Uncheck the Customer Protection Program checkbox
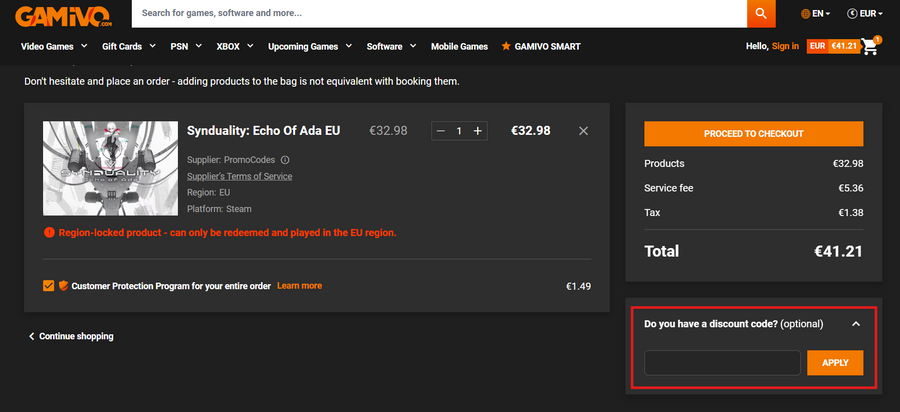This screenshot has width=900, height=412. [x=49, y=286]
